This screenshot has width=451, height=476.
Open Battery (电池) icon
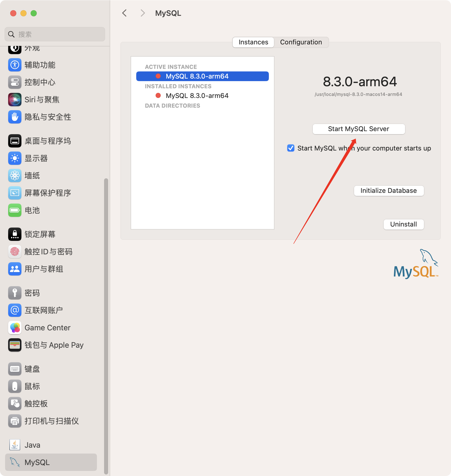click(x=15, y=210)
